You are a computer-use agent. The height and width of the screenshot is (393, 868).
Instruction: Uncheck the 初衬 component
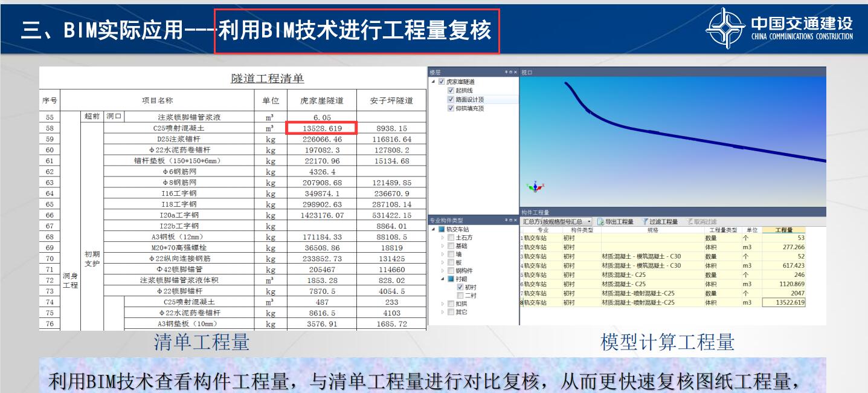[460, 287]
